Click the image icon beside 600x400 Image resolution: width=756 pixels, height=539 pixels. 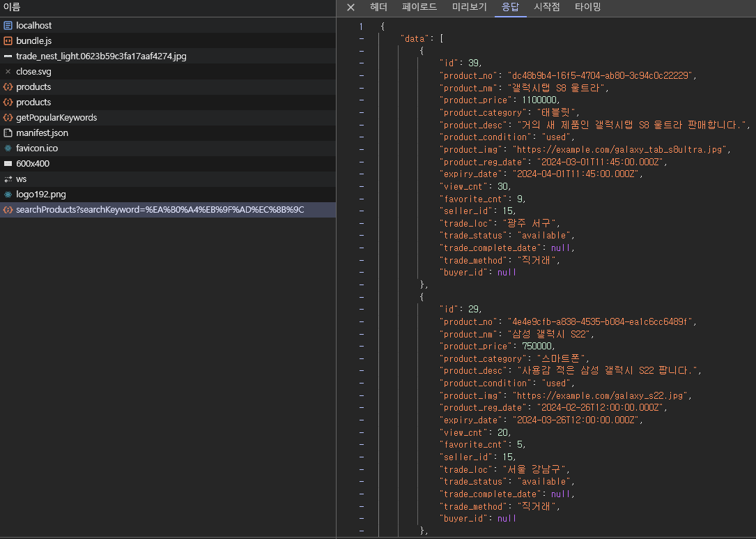pyautogui.click(x=8, y=164)
